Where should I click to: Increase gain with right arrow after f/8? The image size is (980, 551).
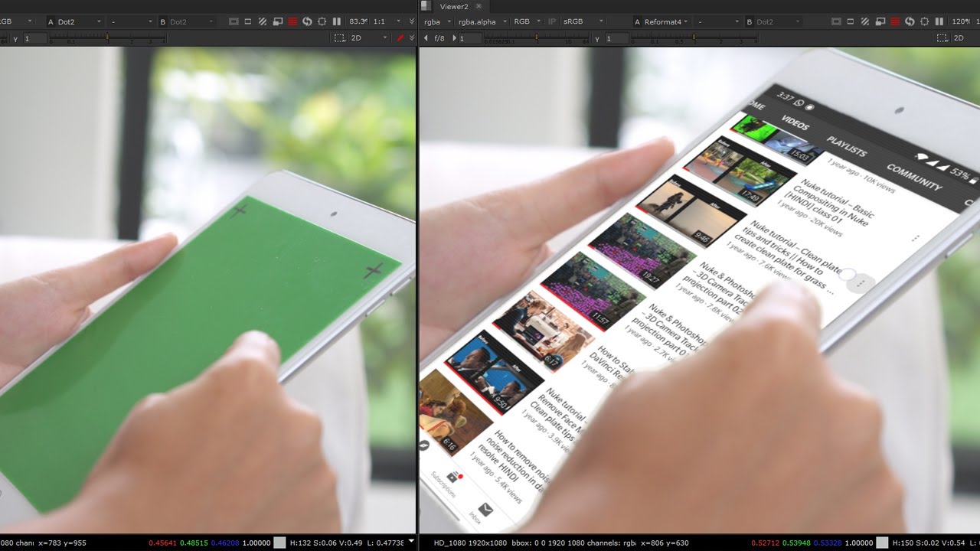(x=453, y=38)
